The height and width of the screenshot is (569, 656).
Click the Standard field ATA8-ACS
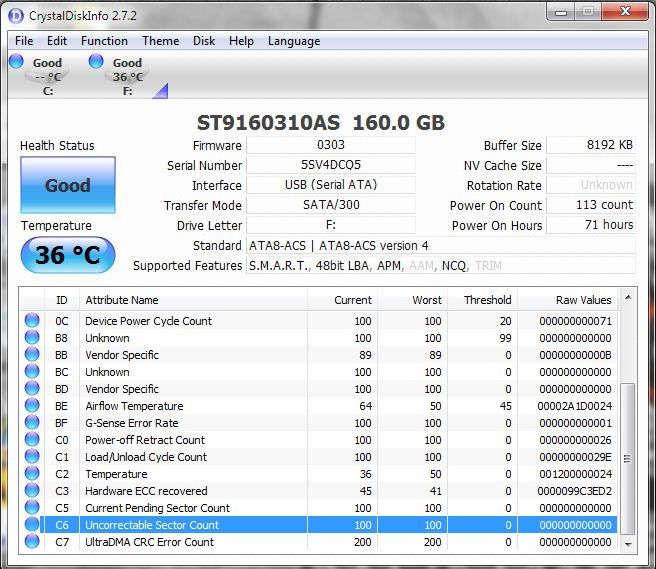[x=441, y=246]
